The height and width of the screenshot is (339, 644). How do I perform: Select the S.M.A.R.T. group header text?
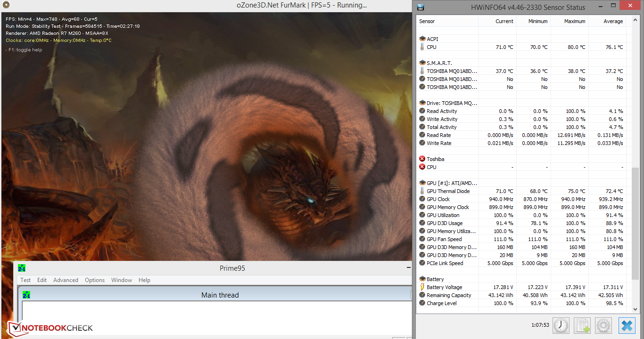tap(439, 63)
